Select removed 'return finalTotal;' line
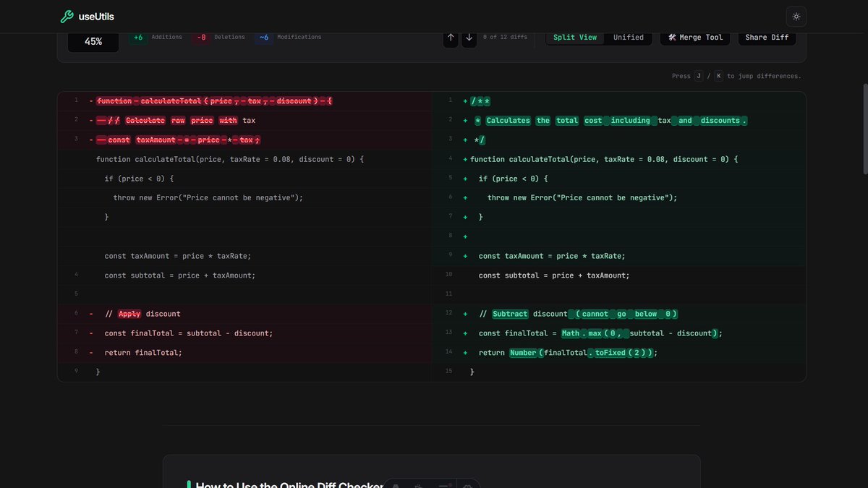This screenshot has width=868, height=488. [244, 353]
